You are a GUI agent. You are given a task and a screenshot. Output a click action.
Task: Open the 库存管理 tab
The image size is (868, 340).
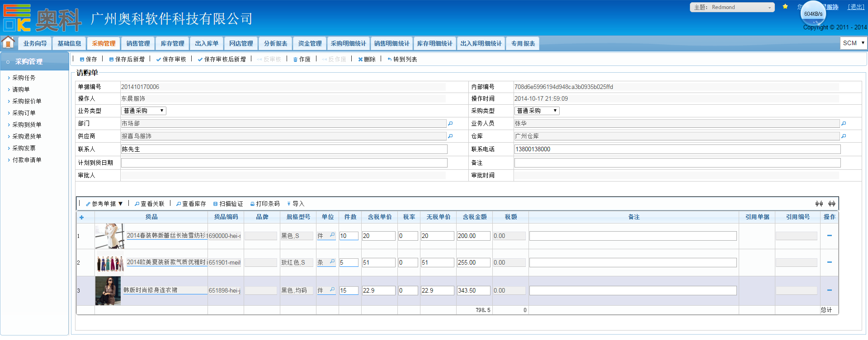172,43
